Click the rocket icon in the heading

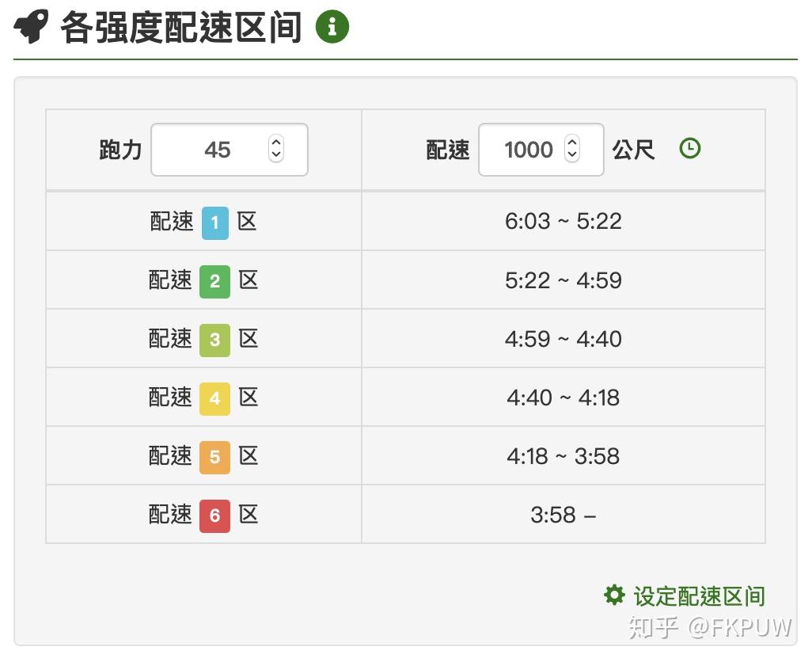pyautogui.click(x=32, y=28)
